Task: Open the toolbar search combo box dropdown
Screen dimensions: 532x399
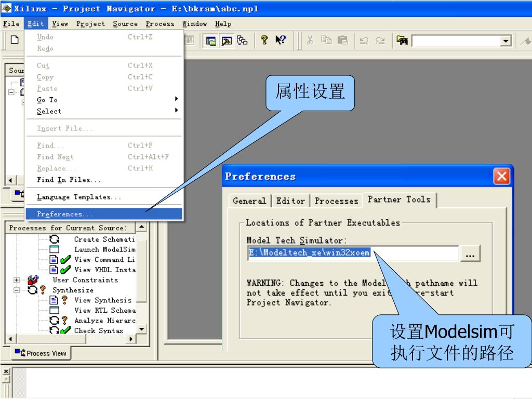Action: 506,41
